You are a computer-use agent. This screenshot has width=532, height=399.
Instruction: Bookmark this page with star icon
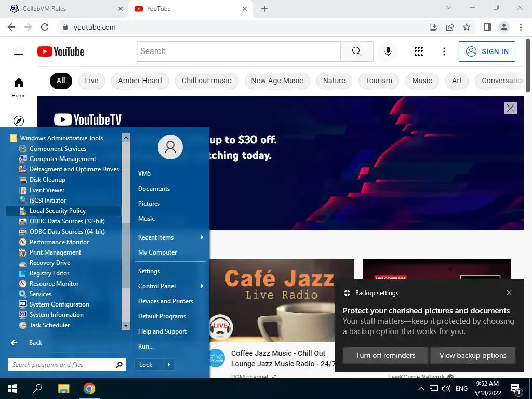(467, 27)
